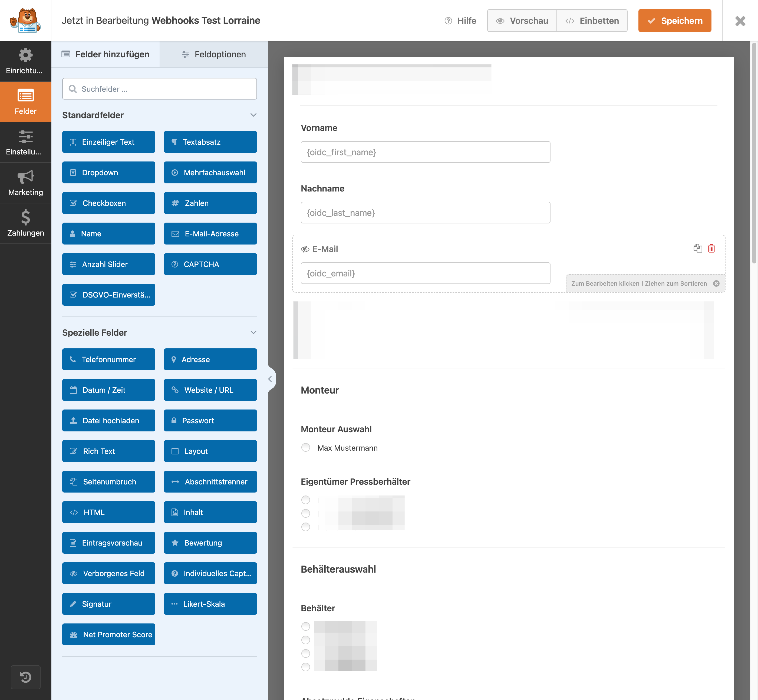Add a Signatur field

109,604
